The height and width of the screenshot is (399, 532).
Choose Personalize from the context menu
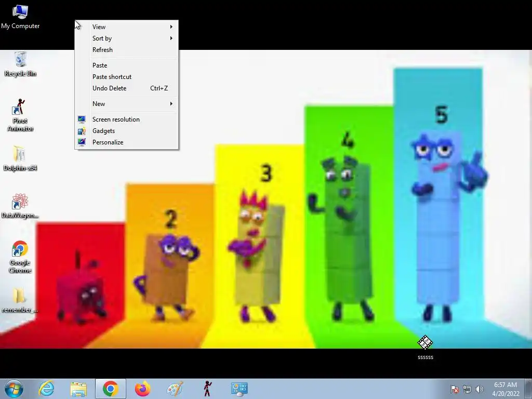[x=127, y=142]
